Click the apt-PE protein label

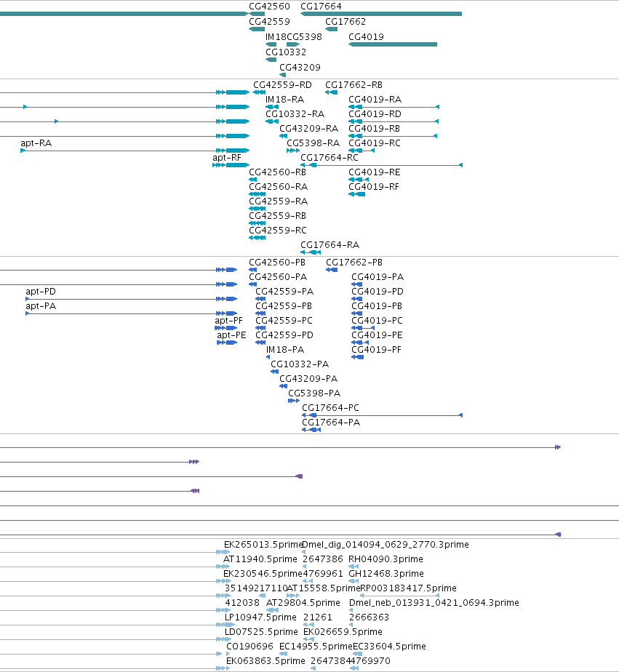(x=231, y=335)
